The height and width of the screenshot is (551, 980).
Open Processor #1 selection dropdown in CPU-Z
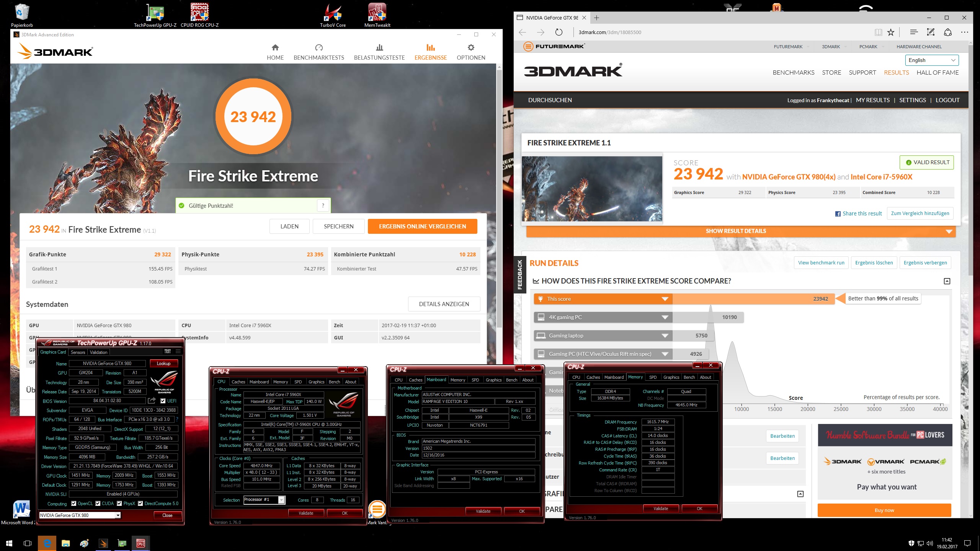[x=265, y=500]
